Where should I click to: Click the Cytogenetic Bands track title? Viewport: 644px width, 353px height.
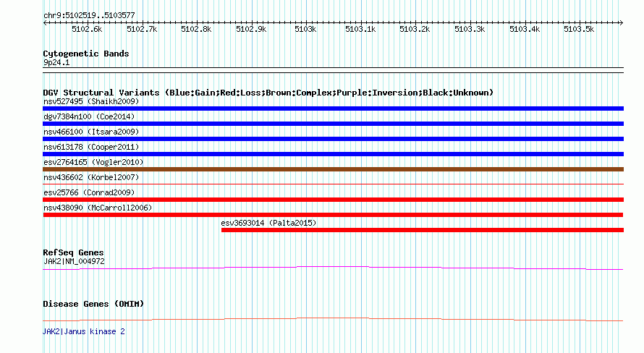click(86, 54)
